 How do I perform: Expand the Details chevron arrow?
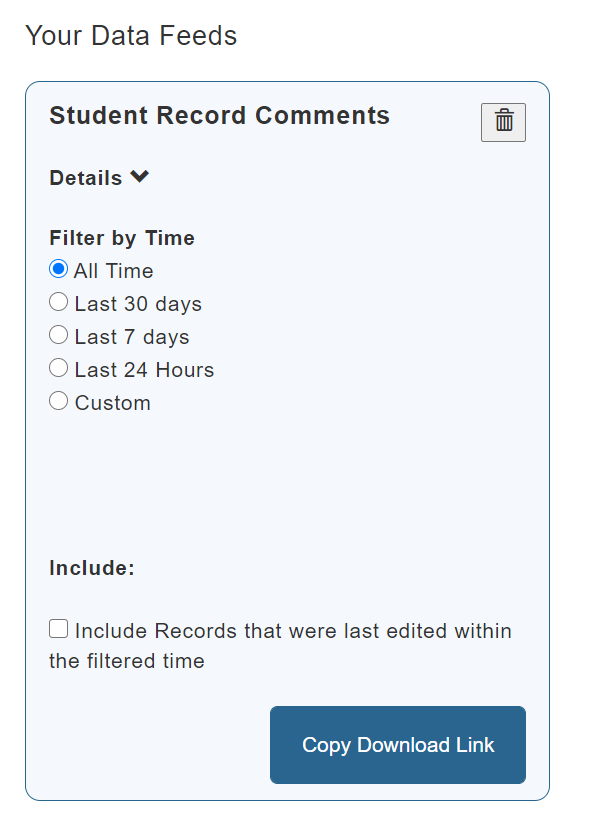(x=140, y=177)
